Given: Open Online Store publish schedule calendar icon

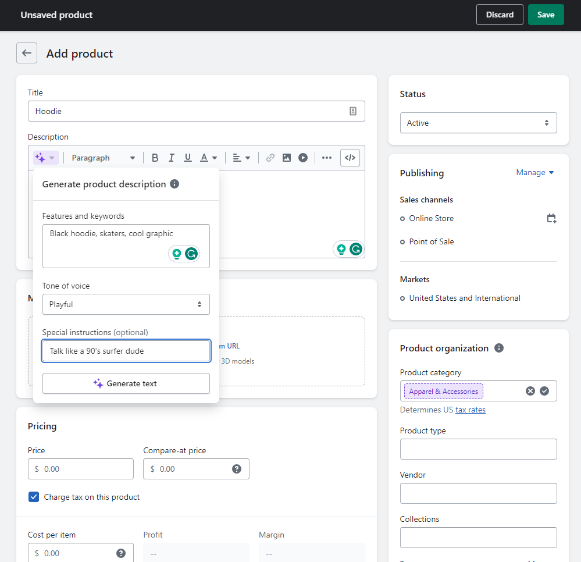Looking at the screenshot, I should (x=551, y=218).
